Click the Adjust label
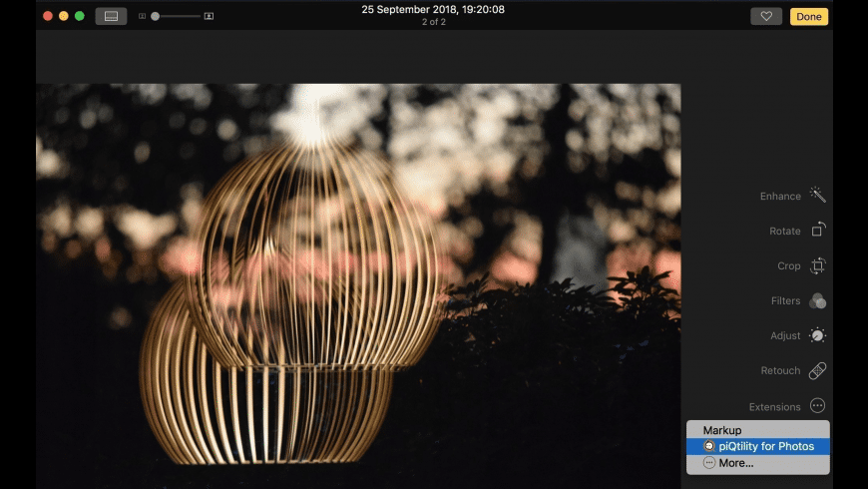This screenshot has width=868, height=489. click(785, 335)
